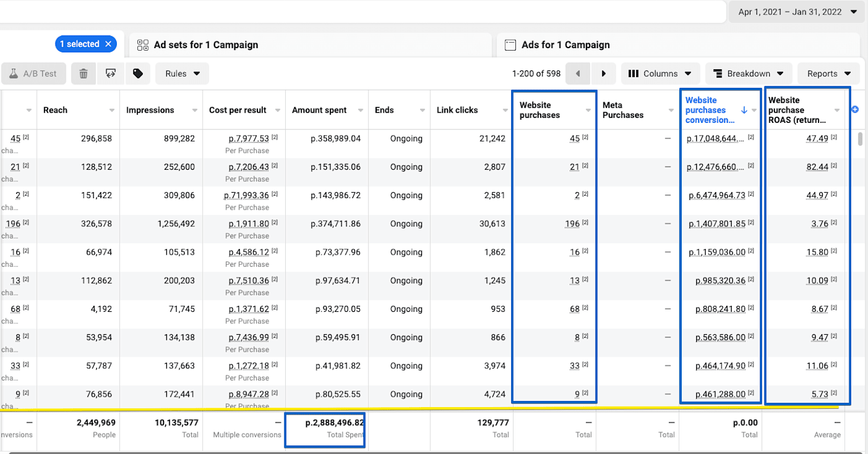The height and width of the screenshot is (454, 868).
Task: Click ROAS value 82.44
Action: pos(817,167)
